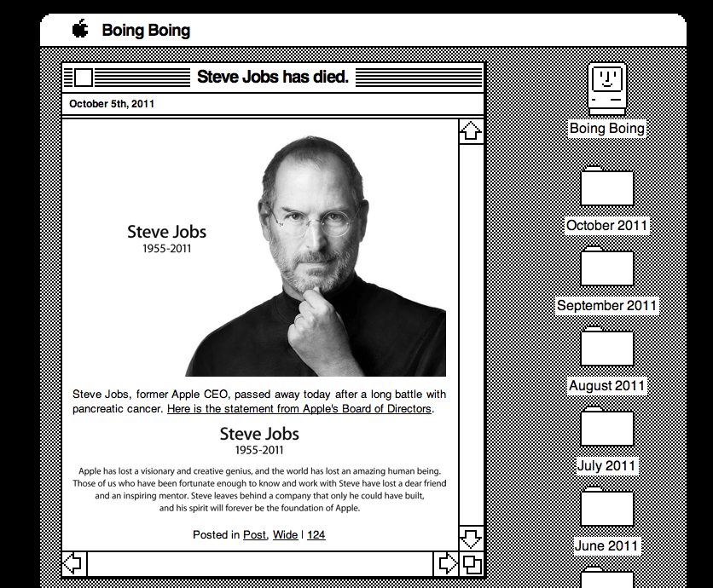This screenshot has height=588, width=713.
Task: Click the window resize grow box
Action: point(471,563)
